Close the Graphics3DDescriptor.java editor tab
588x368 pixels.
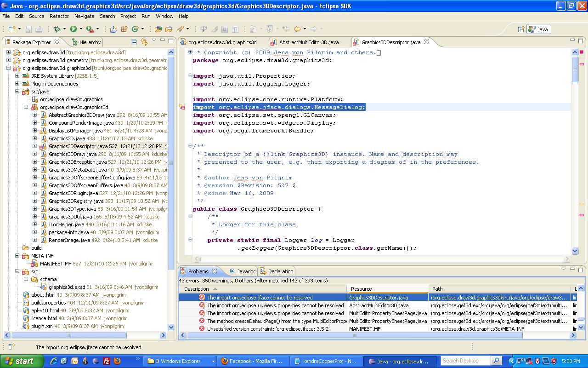click(x=426, y=42)
